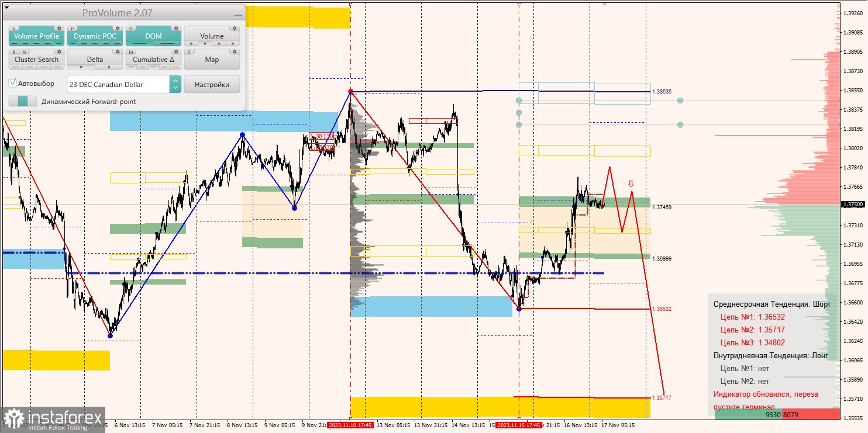Toggle DOM indicator
868x433 pixels.
coord(153,36)
